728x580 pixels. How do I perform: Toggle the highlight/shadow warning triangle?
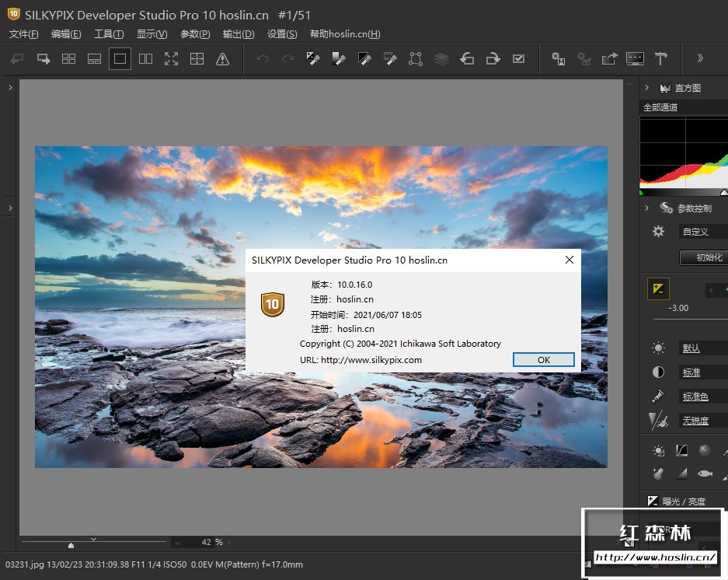coord(222,59)
